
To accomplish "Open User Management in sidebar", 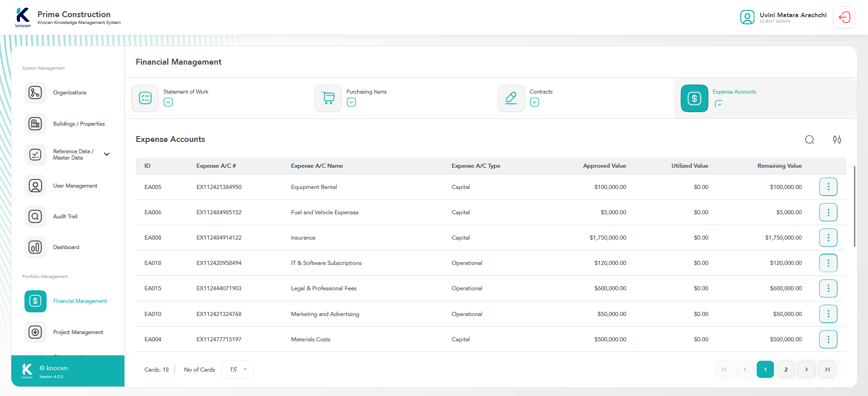I will click(75, 186).
